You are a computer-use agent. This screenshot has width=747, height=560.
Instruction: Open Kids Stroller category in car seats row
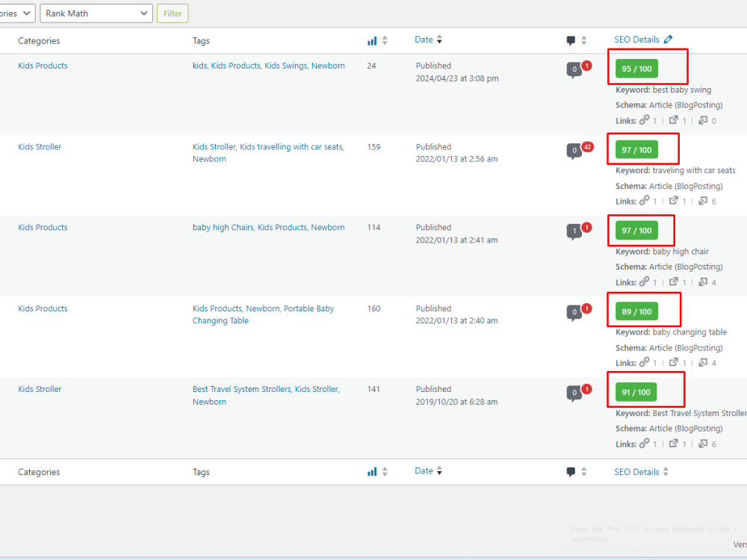[x=40, y=146]
